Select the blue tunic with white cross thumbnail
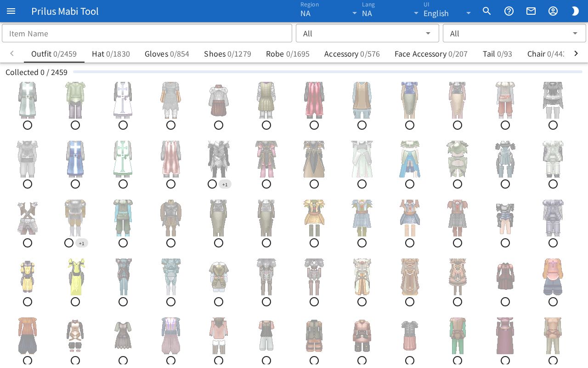Screen dimensions: 588x368 75,159
